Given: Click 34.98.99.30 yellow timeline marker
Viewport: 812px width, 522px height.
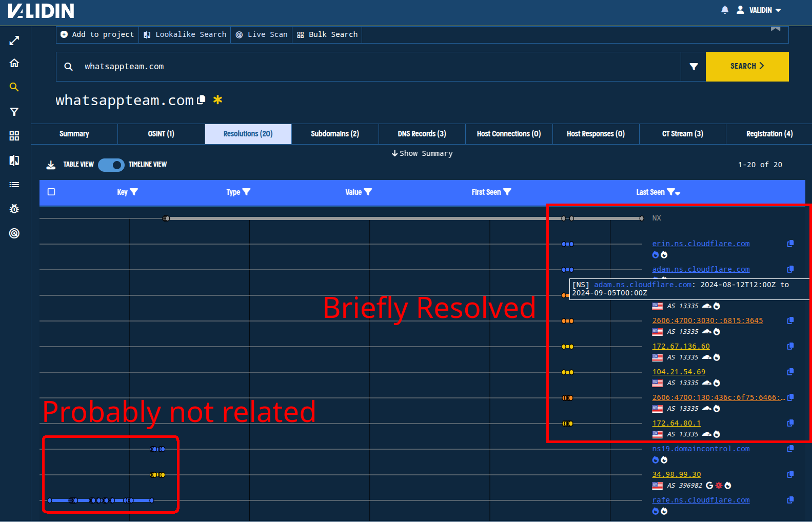Looking at the screenshot, I should tap(157, 475).
